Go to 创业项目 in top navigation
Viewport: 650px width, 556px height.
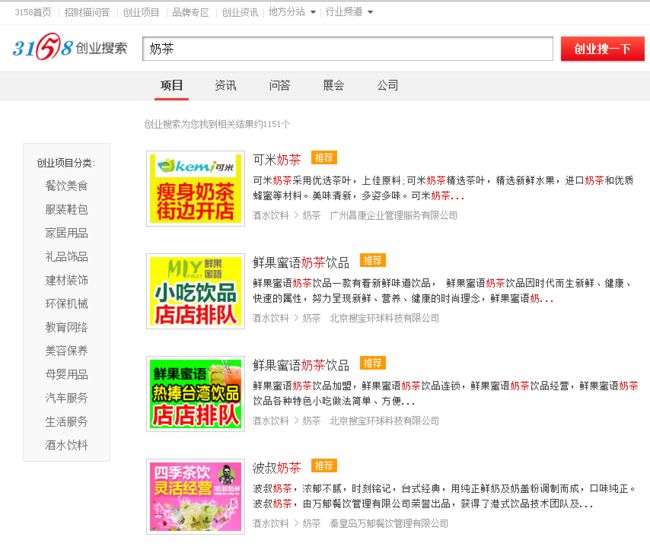click(x=141, y=12)
